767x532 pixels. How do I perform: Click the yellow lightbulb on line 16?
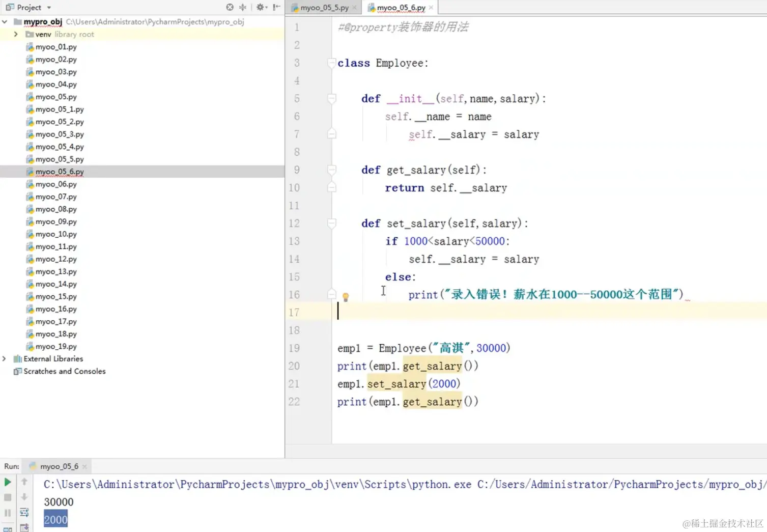click(346, 297)
